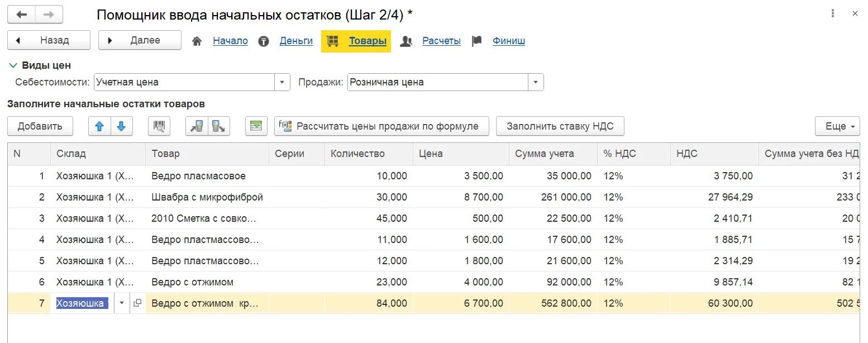Click the Заполнить ставку НДС button
Screen dimensions: 868x343
pos(560,126)
